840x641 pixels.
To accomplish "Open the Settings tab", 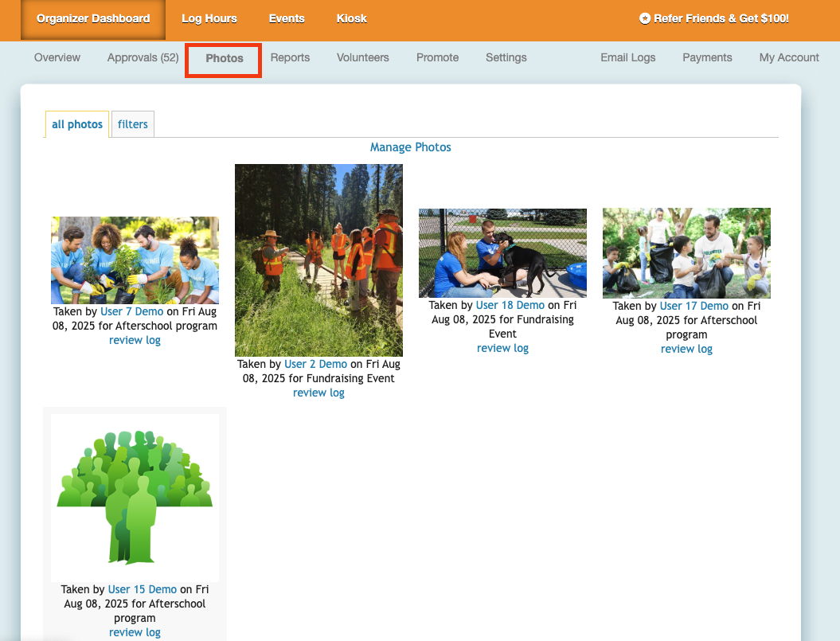I will click(506, 58).
